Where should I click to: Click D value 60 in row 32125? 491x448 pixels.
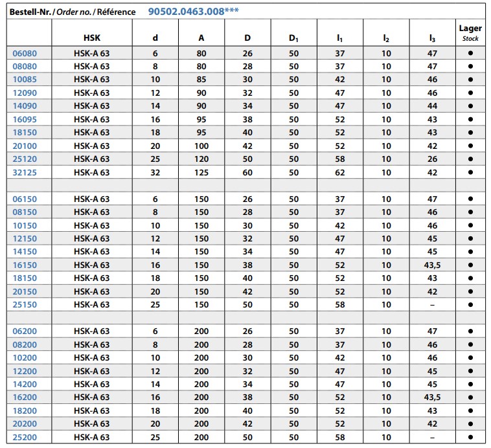(x=247, y=173)
